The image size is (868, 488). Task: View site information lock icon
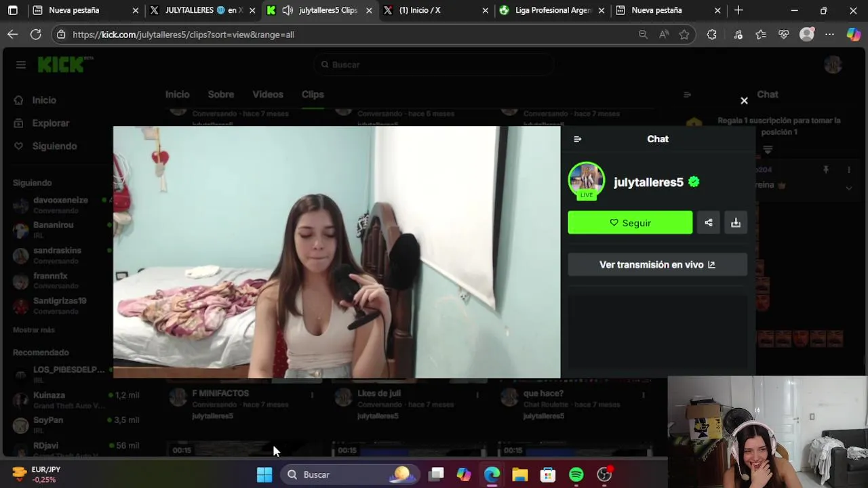(x=61, y=34)
